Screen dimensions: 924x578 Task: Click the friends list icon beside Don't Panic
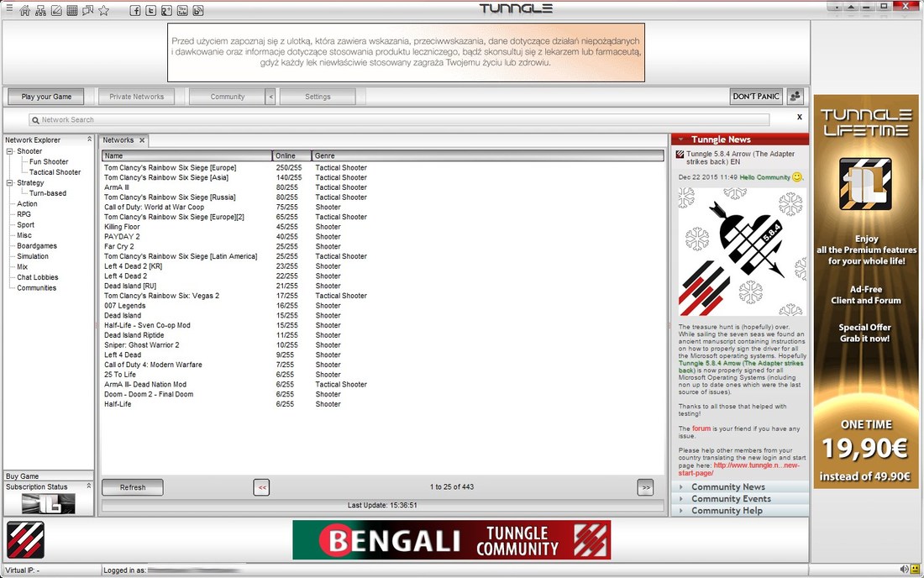pyautogui.click(x=795, y=96)
